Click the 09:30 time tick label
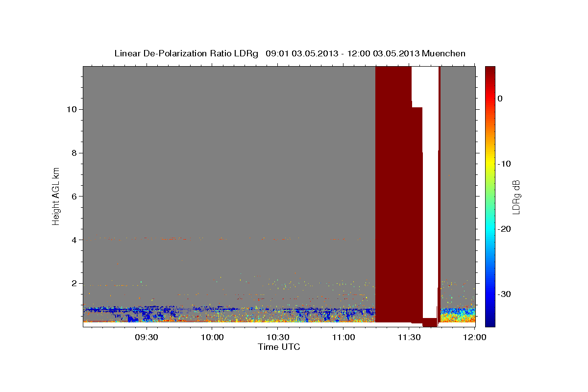The image size is (588, 392). coord(147,337)
